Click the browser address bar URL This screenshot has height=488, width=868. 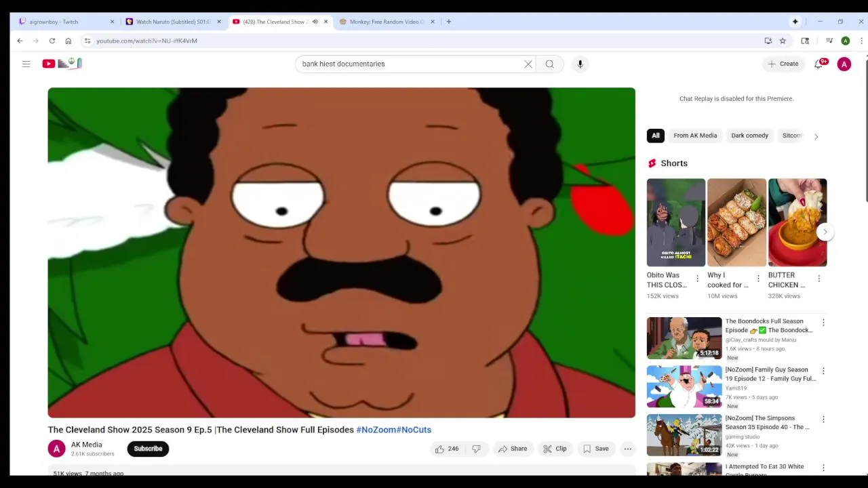click(x=146, y=41)
